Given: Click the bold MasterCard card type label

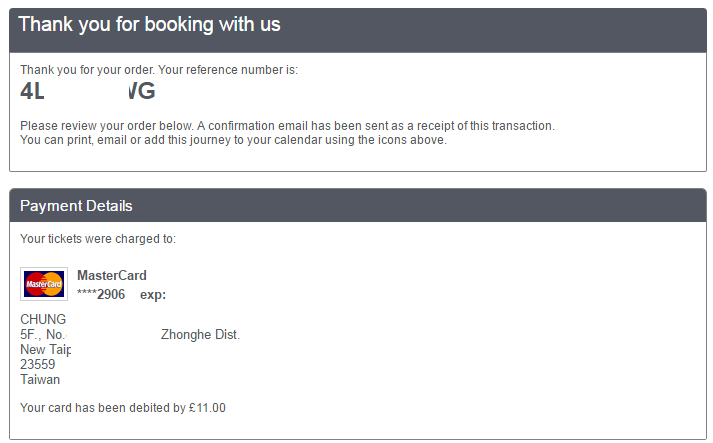Looking at the screenshot, I should coord(112,275).
